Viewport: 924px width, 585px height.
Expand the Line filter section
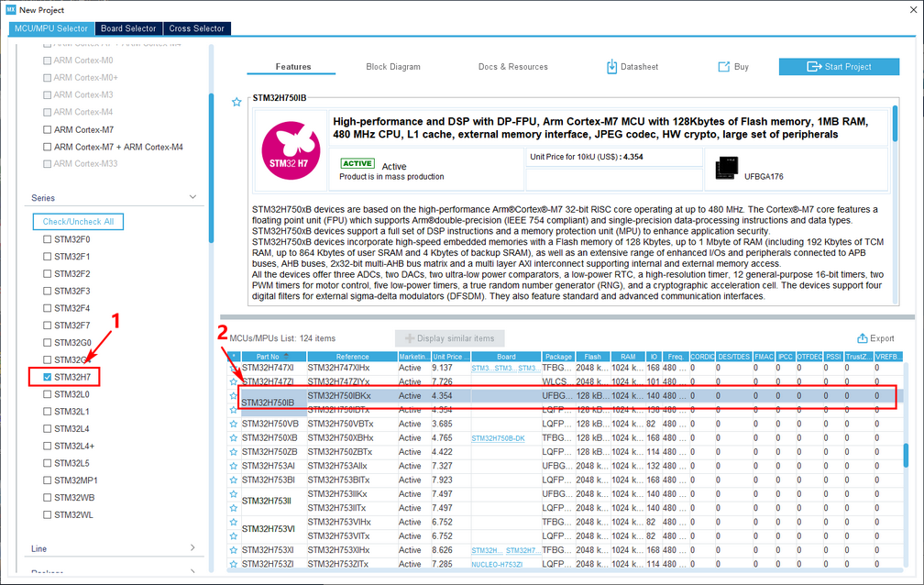(192, 548)
